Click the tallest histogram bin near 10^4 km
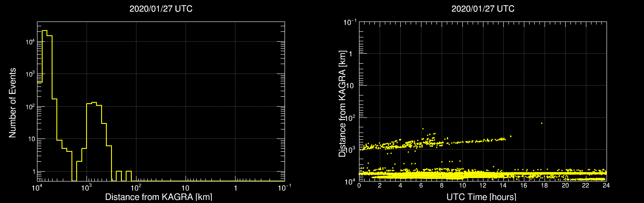644x203 pixels. pos(44,105)
